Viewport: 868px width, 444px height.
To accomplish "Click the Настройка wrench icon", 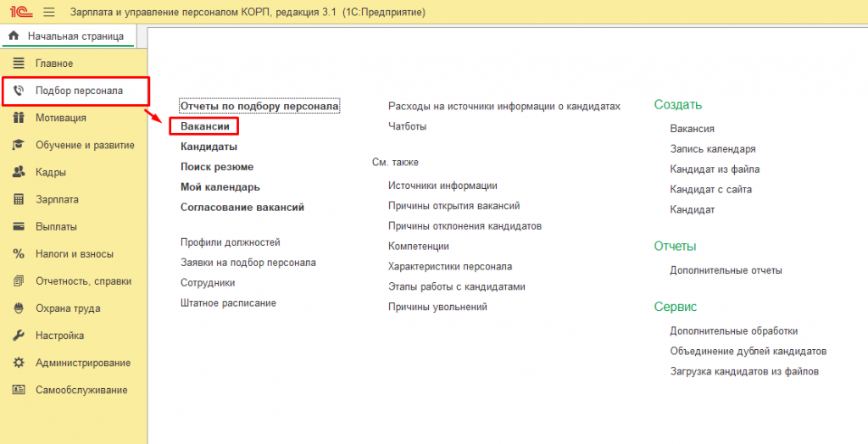I will tap(19, 336).
